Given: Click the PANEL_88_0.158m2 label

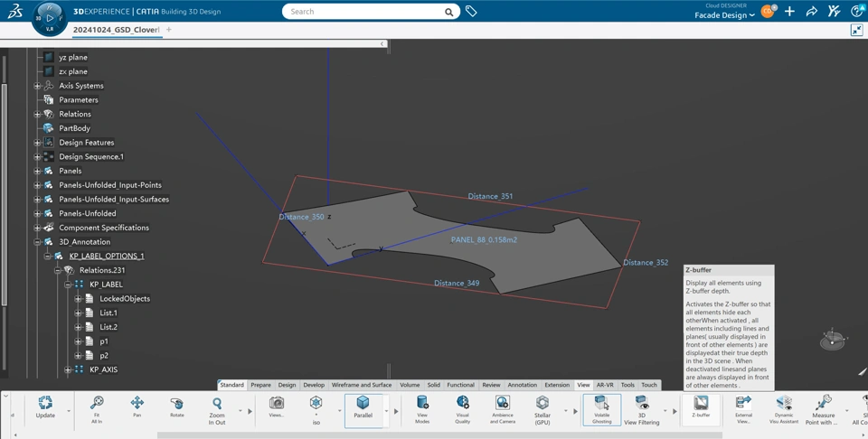Looking at the screenshot, I should (x=485, y=240).
